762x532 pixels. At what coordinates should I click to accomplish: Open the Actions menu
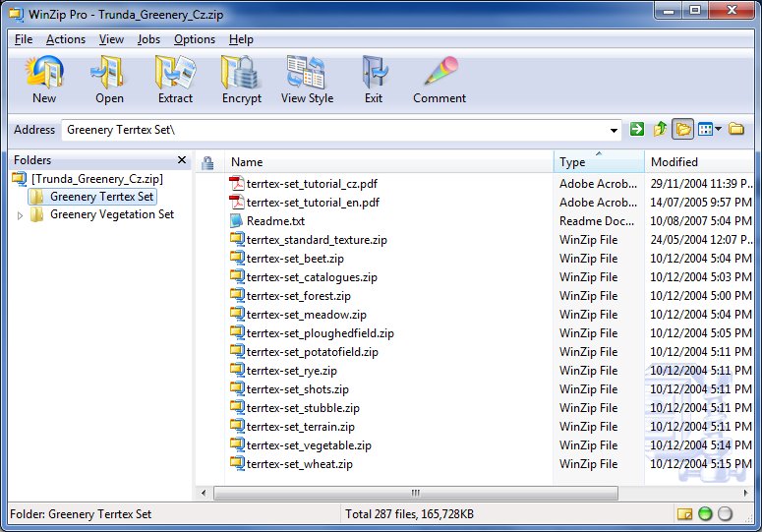(x=66, y=39)
